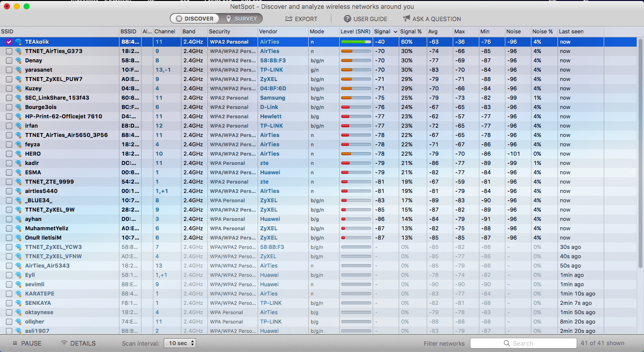Click the Wi-Fi icon next to TEAkolik

[19, 42]
